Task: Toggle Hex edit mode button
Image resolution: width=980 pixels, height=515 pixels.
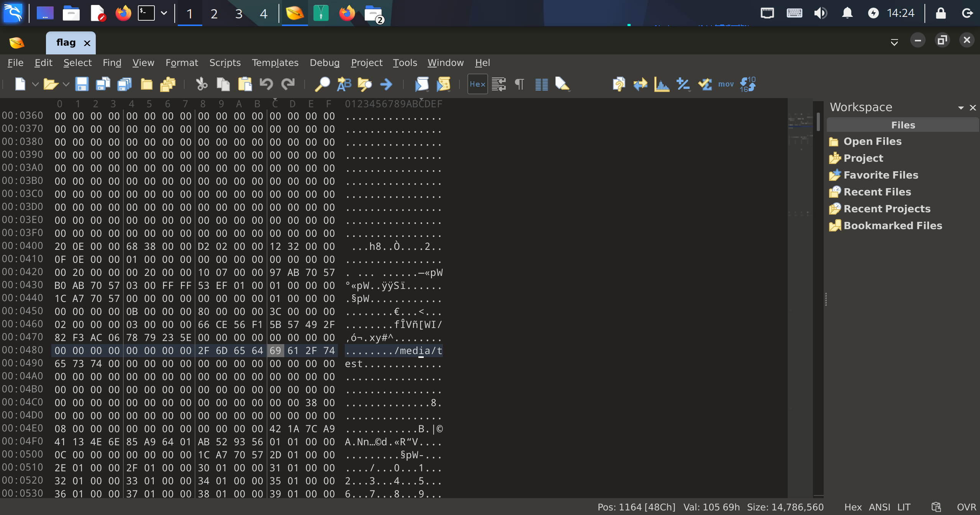Action: click(x=477, y=84)
